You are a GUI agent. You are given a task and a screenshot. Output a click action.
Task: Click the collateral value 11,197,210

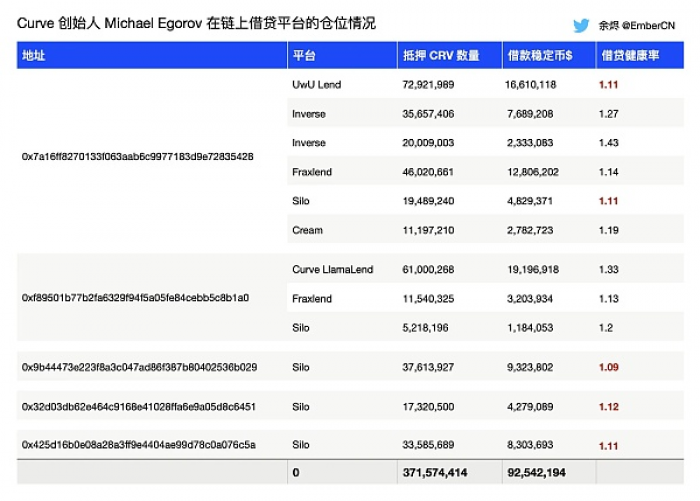[x=428, y=230]
